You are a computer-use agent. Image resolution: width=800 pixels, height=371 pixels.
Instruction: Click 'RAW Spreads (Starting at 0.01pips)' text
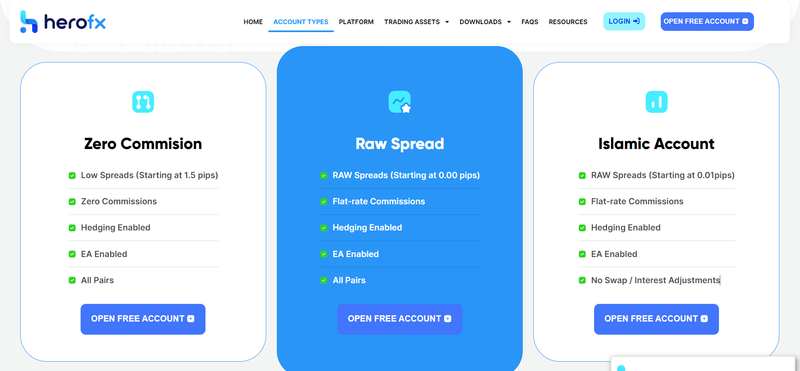click(663, 175)
